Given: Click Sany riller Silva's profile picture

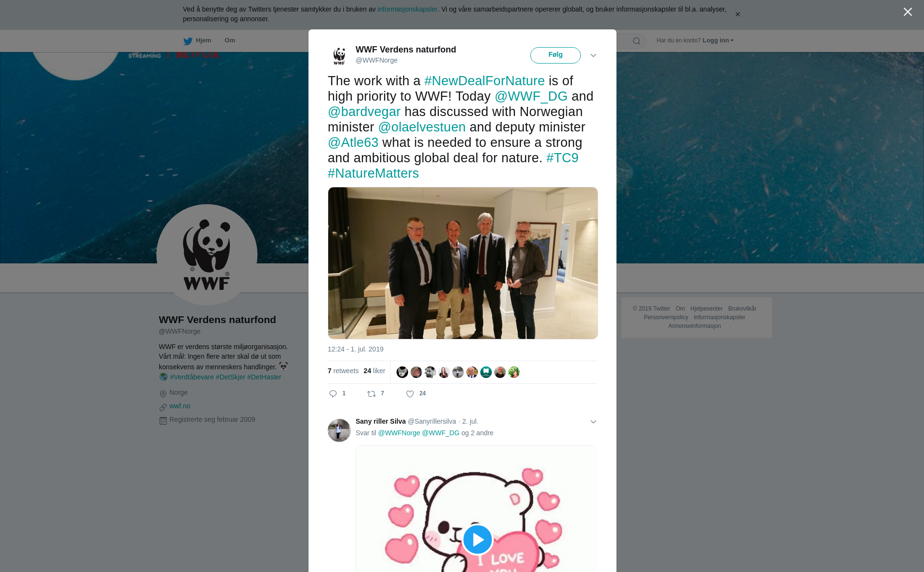Looking at the screenshot, I should [339, 430].
